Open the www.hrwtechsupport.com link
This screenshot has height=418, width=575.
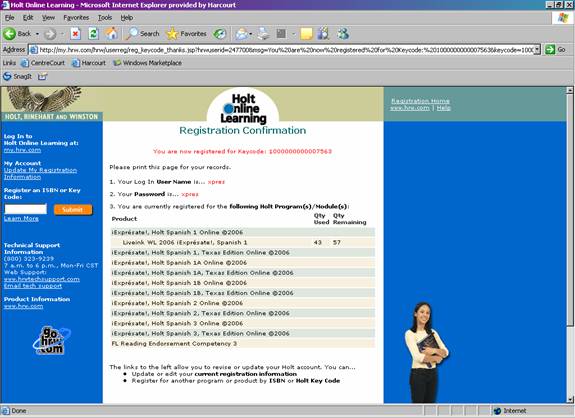[x=42, y=279]
